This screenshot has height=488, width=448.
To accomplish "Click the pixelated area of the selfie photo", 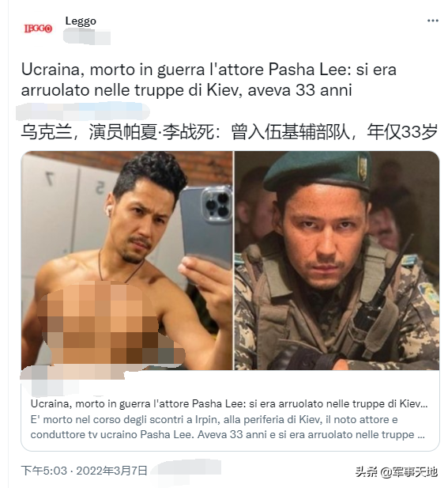I will pyautogui.click(x=111, y=323).
